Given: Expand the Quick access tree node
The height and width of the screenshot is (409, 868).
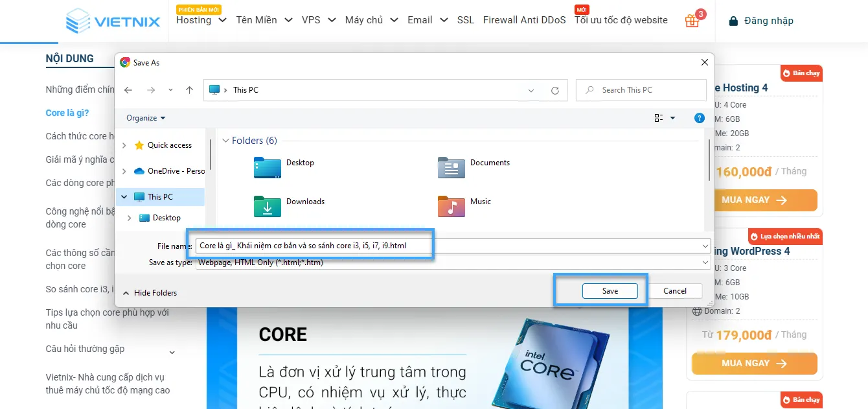Looking at the screenshot, I should (124, 145).
